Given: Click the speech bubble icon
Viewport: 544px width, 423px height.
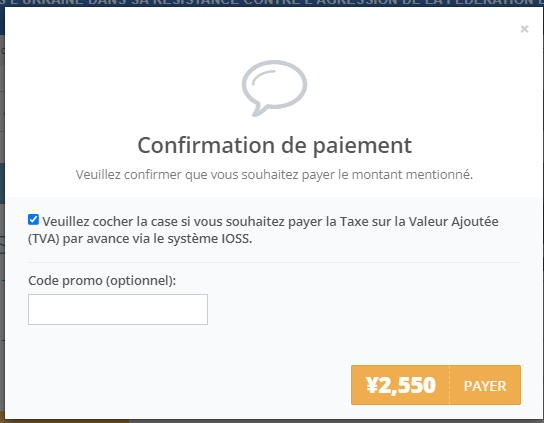Looking at the screenshot, I should 274,88.
